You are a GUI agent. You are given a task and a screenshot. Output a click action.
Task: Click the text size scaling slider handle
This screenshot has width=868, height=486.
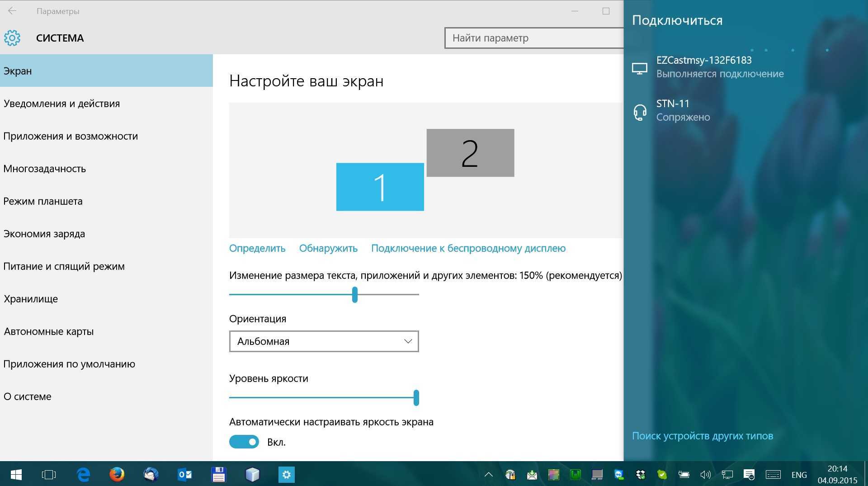[355, 295]
